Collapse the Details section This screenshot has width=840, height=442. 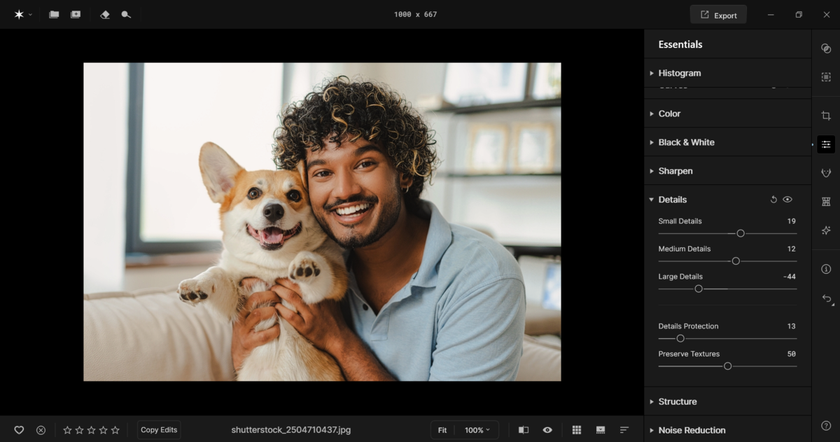click(672, 200)
